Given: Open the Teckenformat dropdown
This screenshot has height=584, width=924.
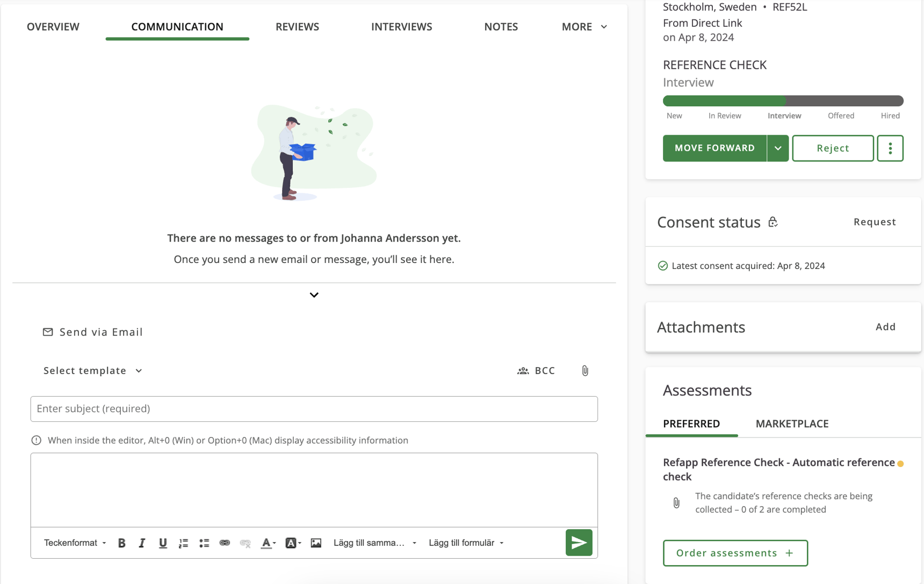Looking at the screenshot, I should tap(75, 543).
